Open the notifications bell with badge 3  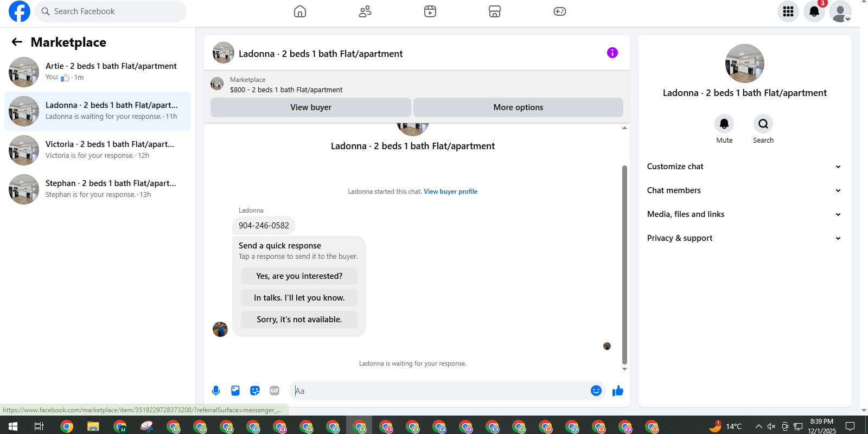[x=814, y=11]
